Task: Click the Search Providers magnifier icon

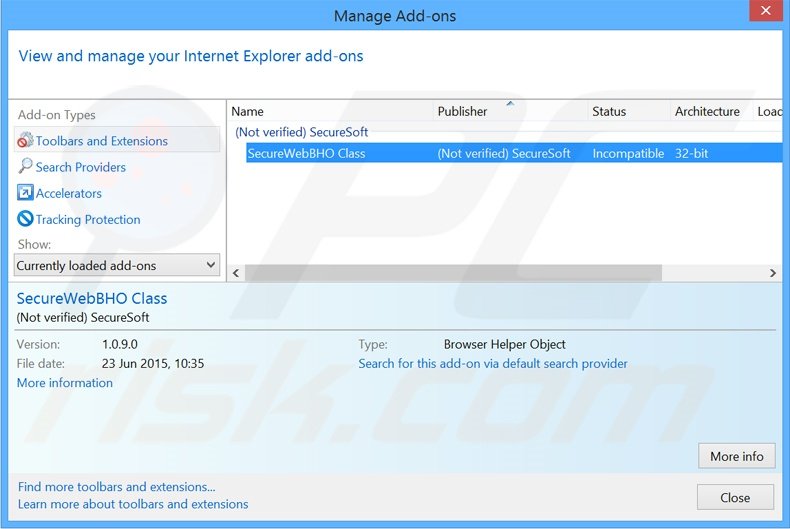Action: (x=25, y=166)
